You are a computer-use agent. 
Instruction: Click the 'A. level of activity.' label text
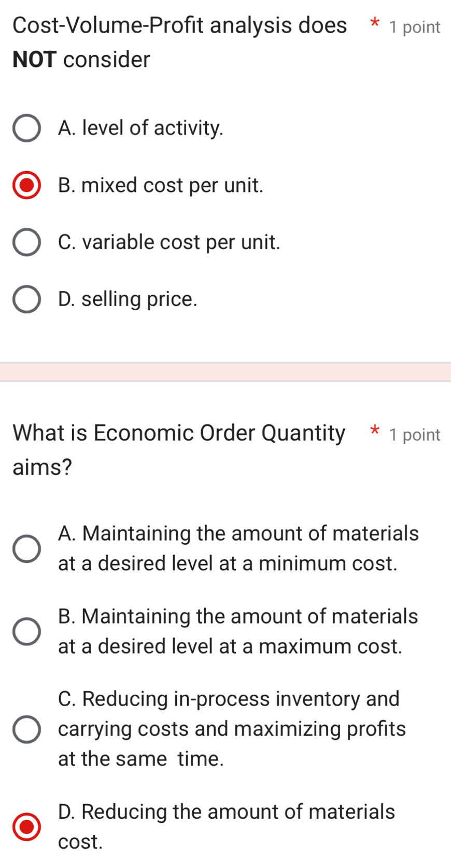(140, 128)
